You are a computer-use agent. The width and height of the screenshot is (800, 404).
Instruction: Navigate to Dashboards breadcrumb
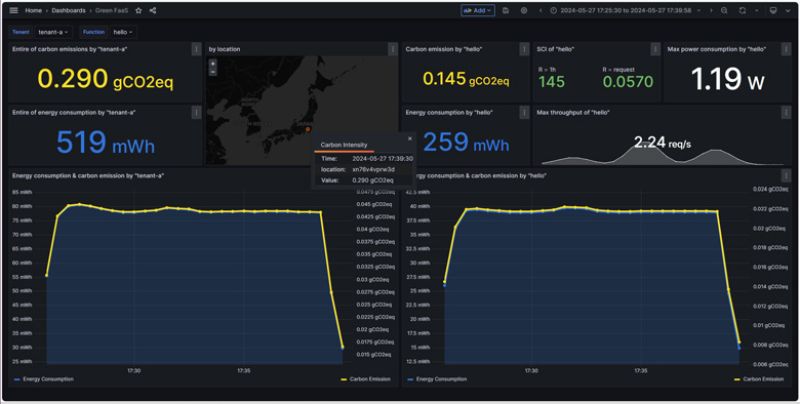[x=69, y=10]
